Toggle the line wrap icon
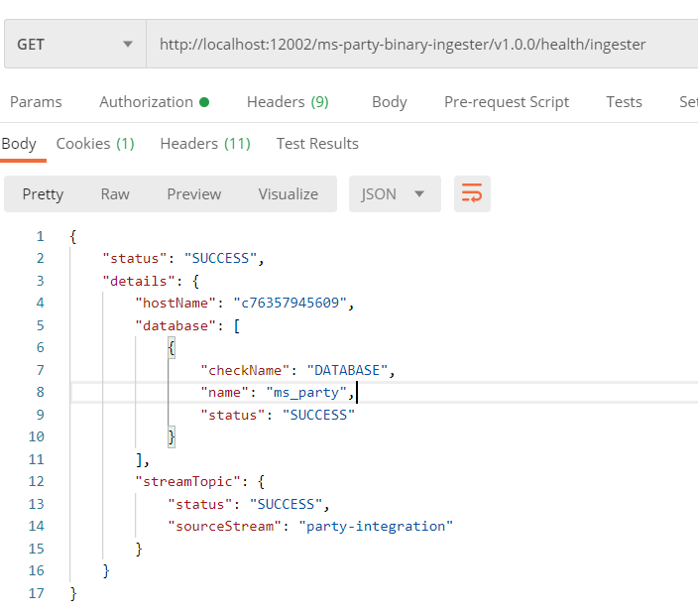The width and height of the screenshot is (698, 616). pos(472,194)
